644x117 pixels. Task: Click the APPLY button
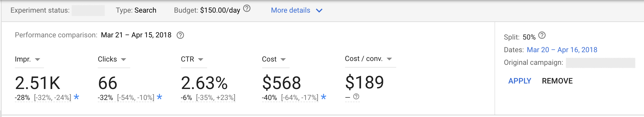(520, 81)
